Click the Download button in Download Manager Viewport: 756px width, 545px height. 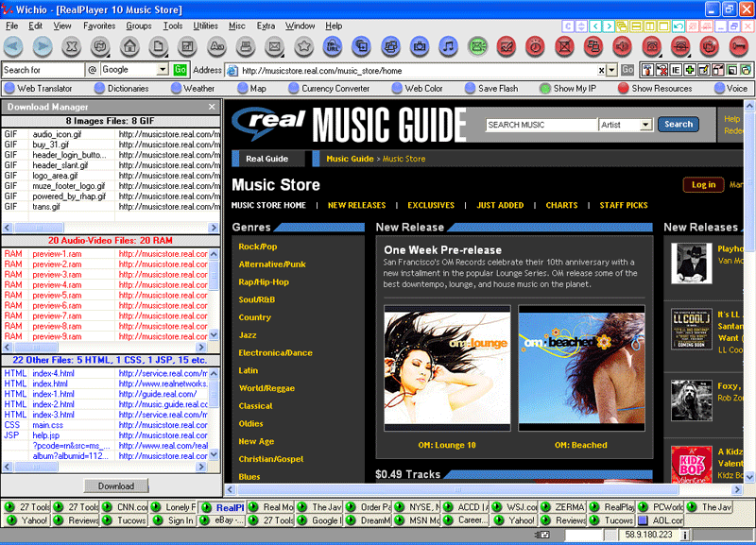(116, 486)
